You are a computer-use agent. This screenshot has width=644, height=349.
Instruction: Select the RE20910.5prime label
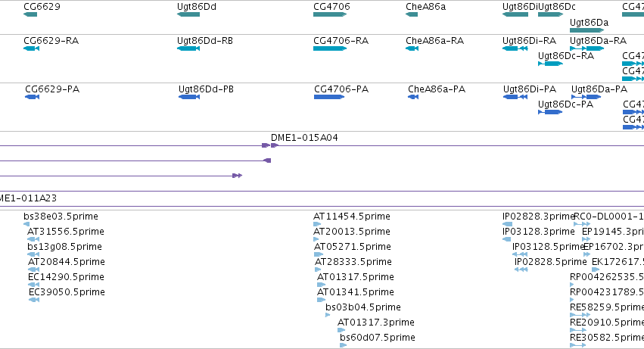pyautogui.click(x=607, y=323)
